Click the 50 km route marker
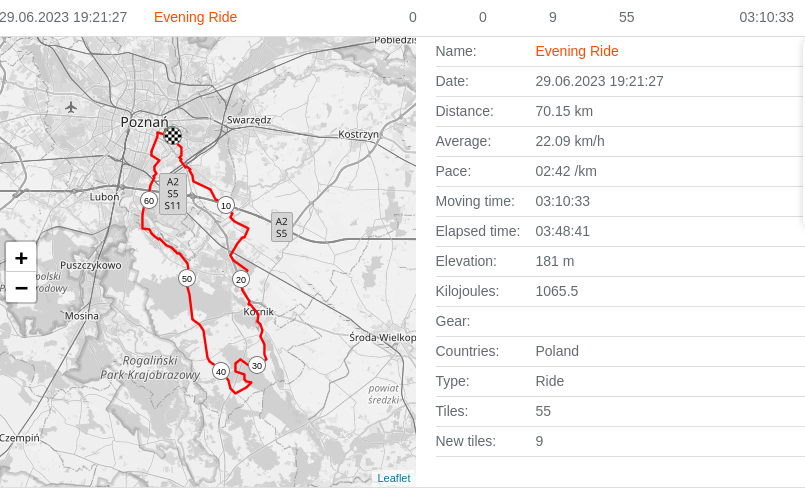 pyautogui.click(x=187, y=278)
